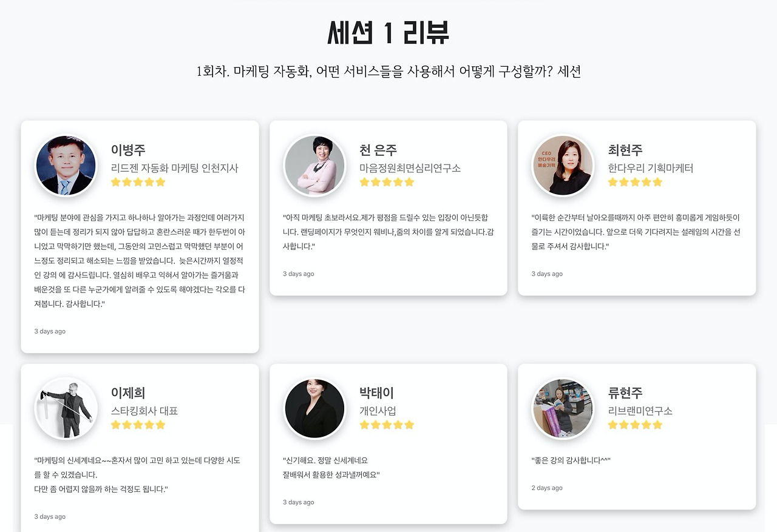The image size is (777, 532).
Task: Click the 리브랜미연구소 affiliation text
Action: pyautogui.click(x=640, y=411)
